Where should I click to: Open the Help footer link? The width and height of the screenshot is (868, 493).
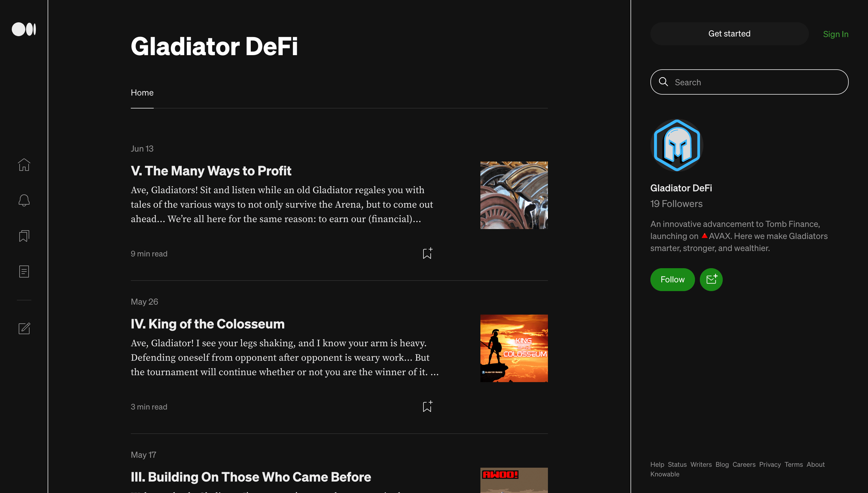657,464
